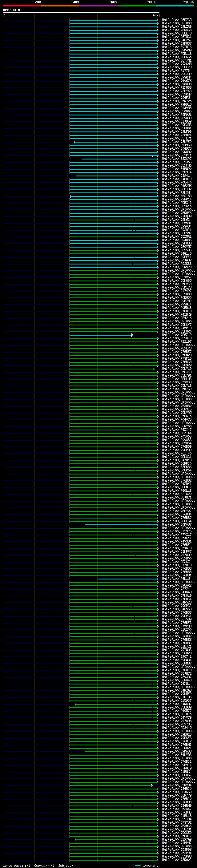
Task: Select hit UniRef100_P54216
Action: click(176, 318)
